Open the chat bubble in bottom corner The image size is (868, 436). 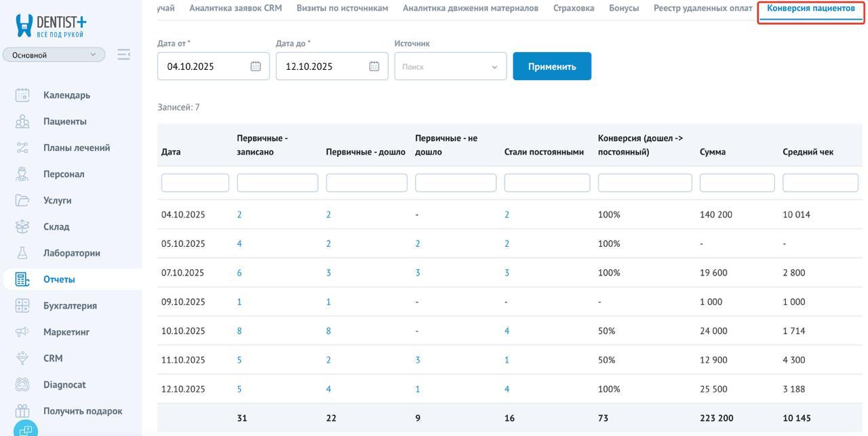pos(26,429)
